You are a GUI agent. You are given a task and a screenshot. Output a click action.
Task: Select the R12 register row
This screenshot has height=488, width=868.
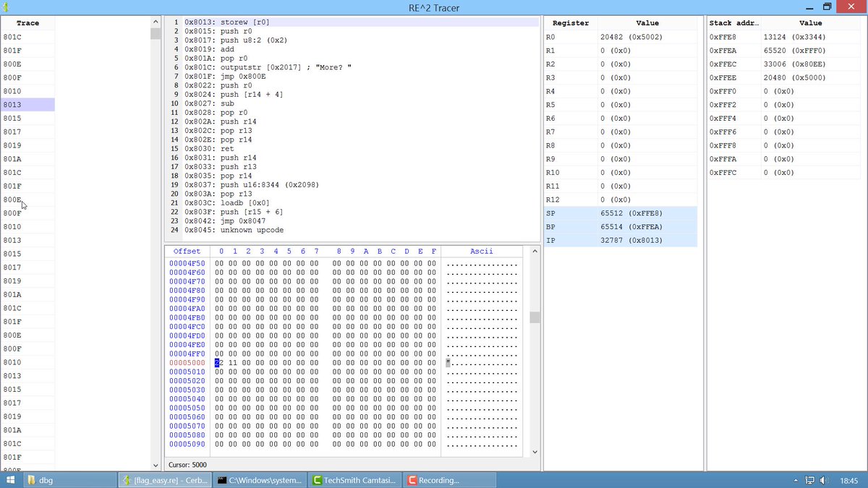pyautogui.click(x=620, y=200)
